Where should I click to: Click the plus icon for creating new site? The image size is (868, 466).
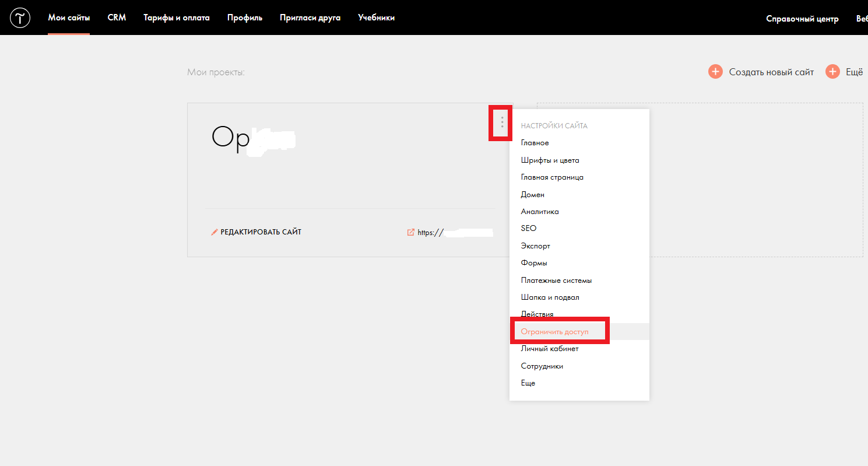pyautogui.click(x=715, y=72)
